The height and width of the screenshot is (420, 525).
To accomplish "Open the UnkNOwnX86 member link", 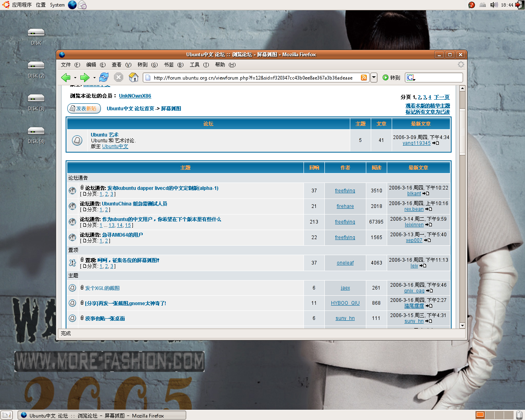I will coord(135,96).
